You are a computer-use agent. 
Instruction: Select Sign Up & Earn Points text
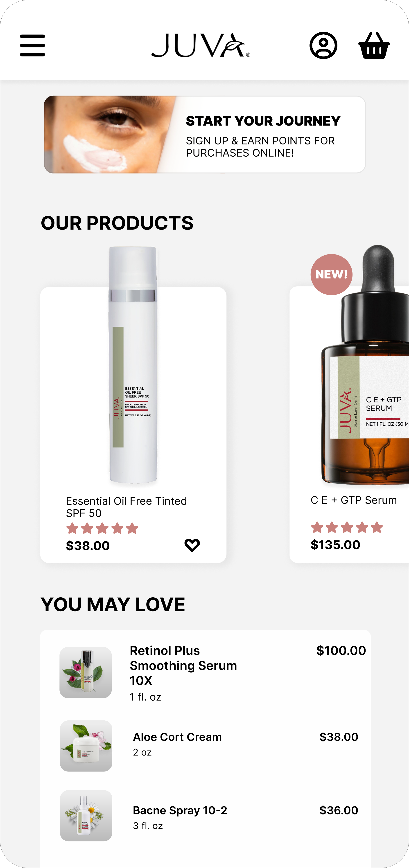(260, 146)
